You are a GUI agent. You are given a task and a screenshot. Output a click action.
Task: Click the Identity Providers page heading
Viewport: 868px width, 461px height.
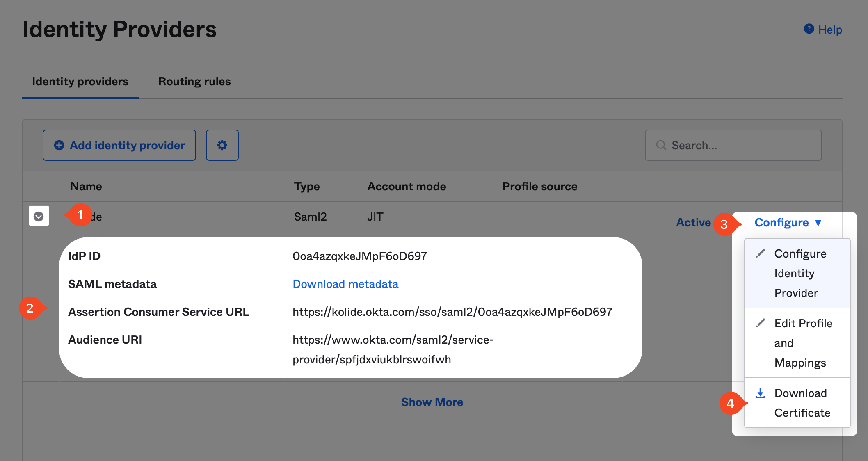click(119, 29)
